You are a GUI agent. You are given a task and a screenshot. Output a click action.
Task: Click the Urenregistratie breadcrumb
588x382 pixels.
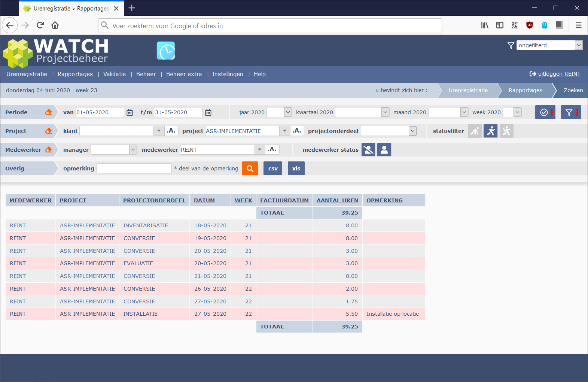[468, 90]
